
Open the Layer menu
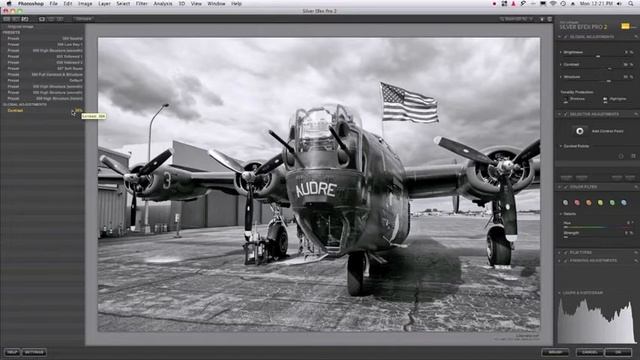tap(104, 4)
